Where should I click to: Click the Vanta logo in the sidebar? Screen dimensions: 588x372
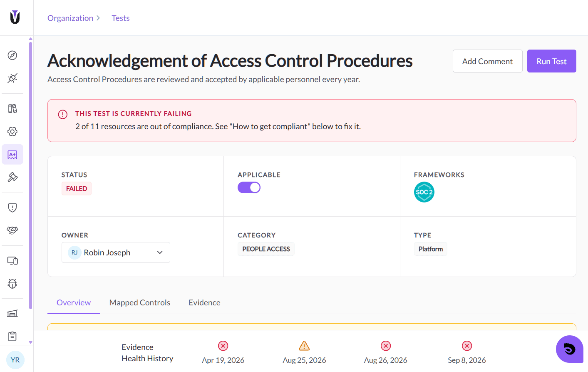15,17
